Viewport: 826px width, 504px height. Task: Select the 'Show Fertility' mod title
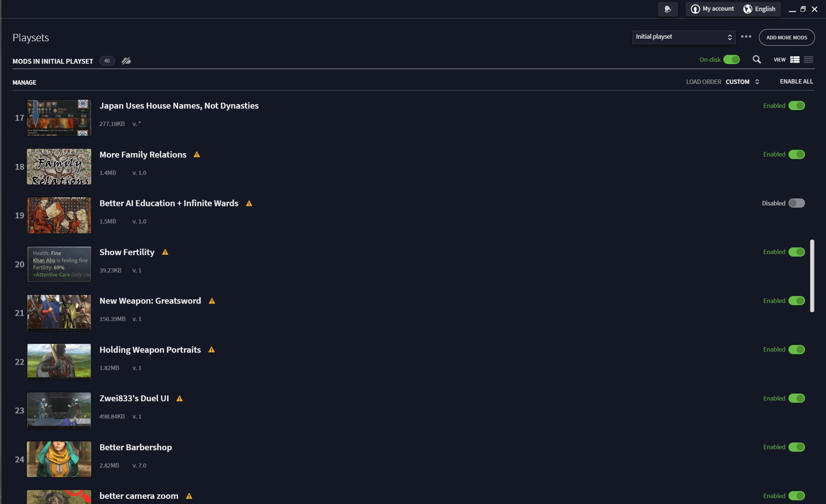click(x=127, y=252)
